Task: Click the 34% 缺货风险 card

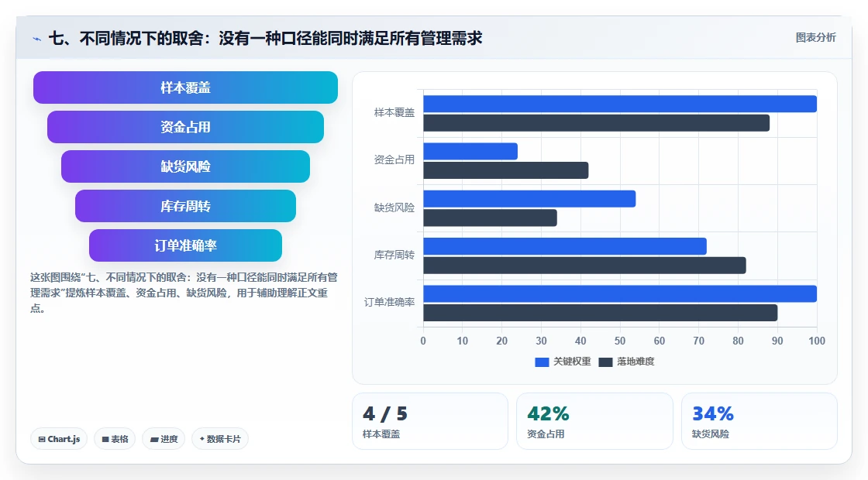Action: click(x=759, y=421)
